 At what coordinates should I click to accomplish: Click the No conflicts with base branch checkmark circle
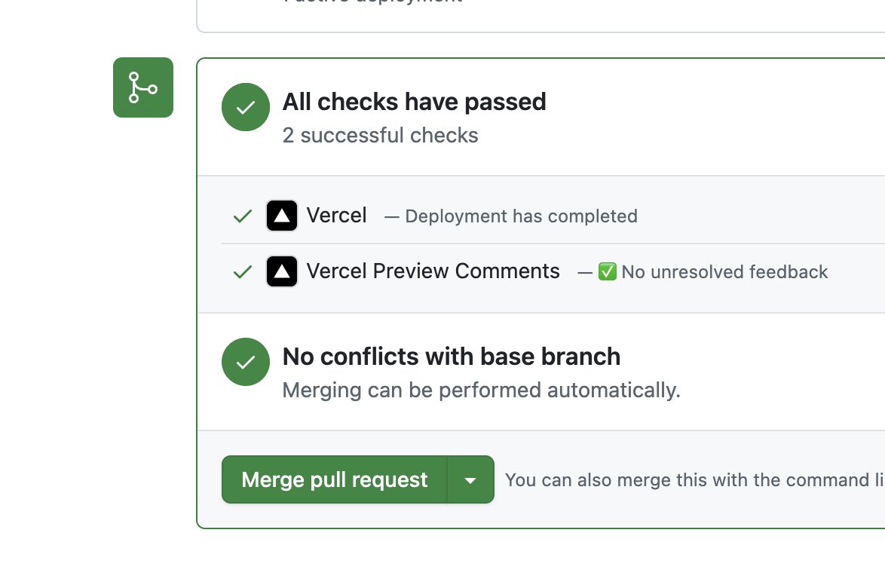[x=246, y=362]
